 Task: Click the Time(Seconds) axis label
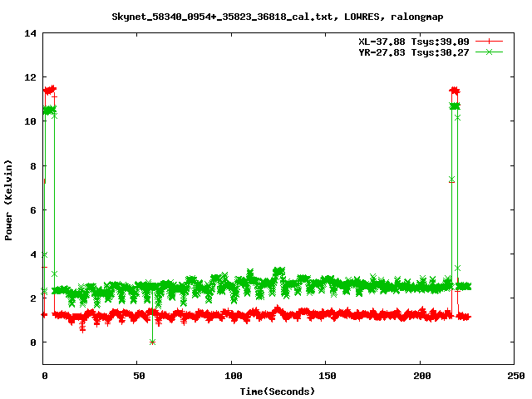click(x=277, y=392)
